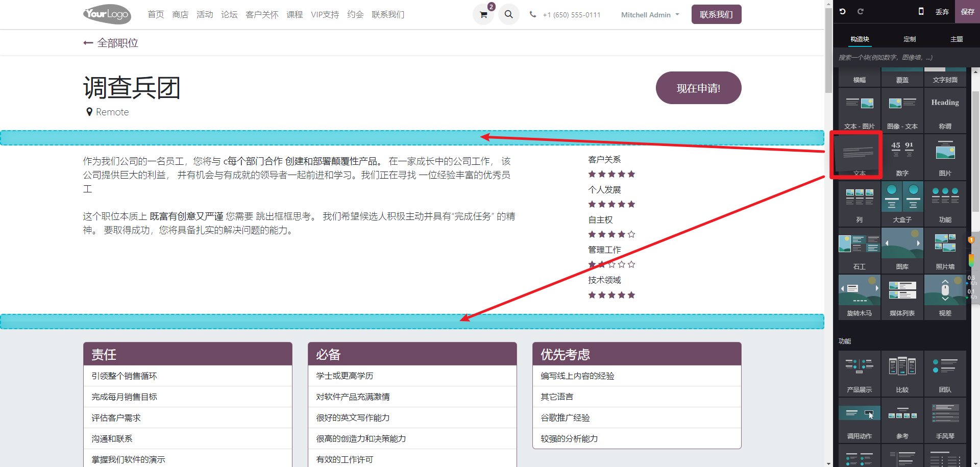The height and width of the screenshot is (467, 980).
Task: Select the 调用动作 call to action block
Action: coord(860,420)
